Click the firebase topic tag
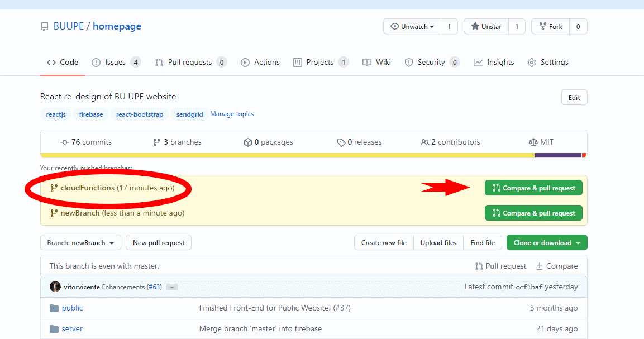This screenshot has height=339, width=644. (x=91, y=114)
